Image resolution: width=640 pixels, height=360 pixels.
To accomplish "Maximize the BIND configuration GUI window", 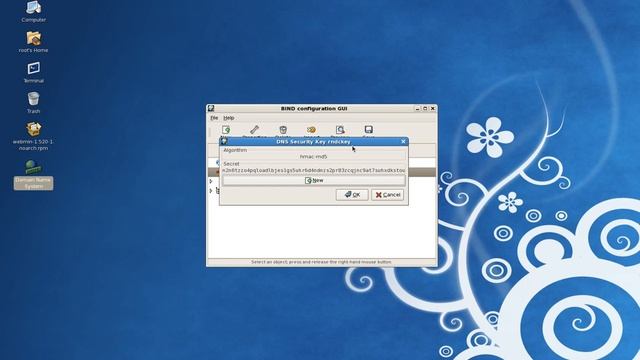I will 425,109.
